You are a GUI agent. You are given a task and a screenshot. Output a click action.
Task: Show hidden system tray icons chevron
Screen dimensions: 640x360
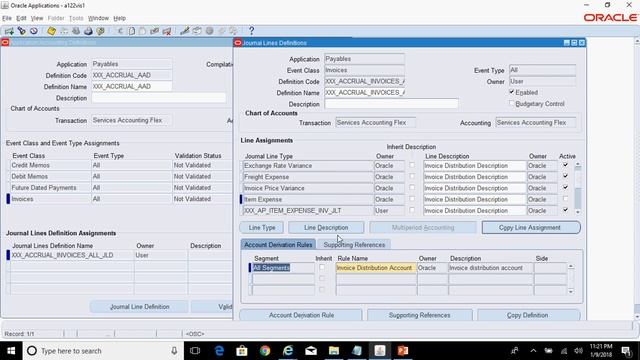533,351
